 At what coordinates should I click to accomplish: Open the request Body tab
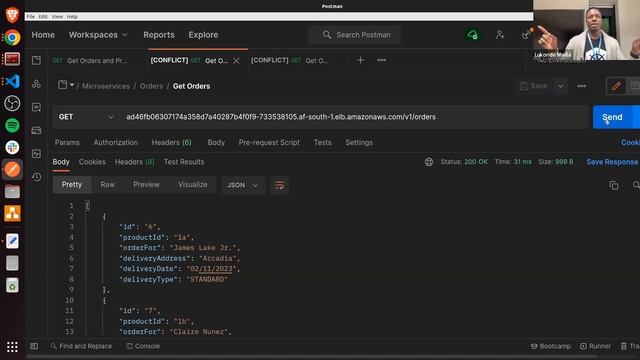click(216, 142)
